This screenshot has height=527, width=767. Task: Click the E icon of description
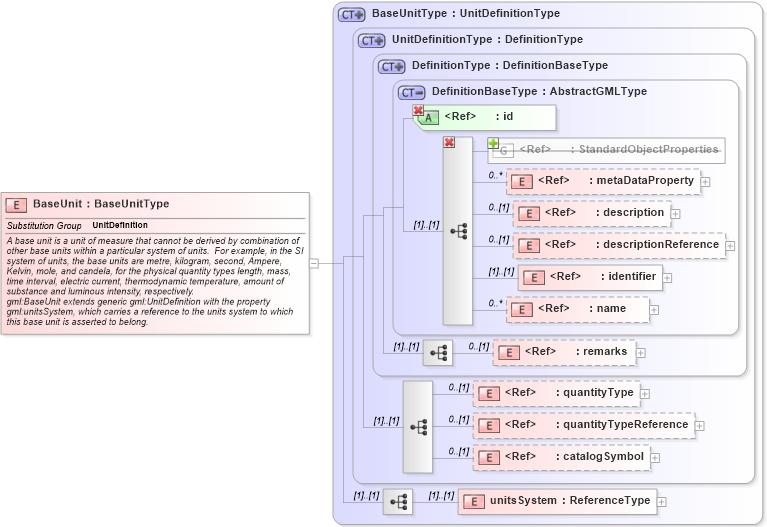click(528, 214)
